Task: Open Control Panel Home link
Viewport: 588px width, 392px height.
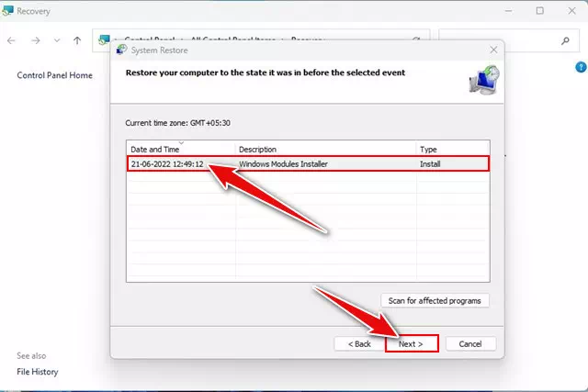Action: 55,75
